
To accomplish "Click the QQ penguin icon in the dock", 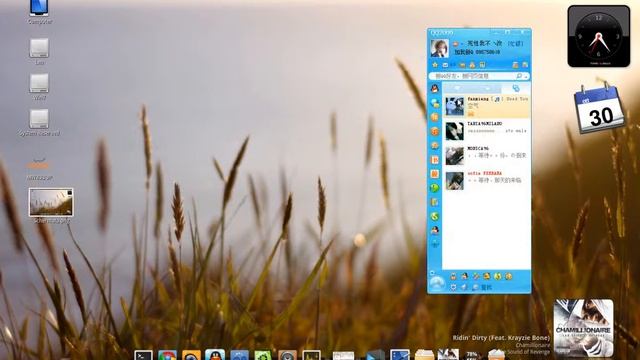I will click(215, 355).
